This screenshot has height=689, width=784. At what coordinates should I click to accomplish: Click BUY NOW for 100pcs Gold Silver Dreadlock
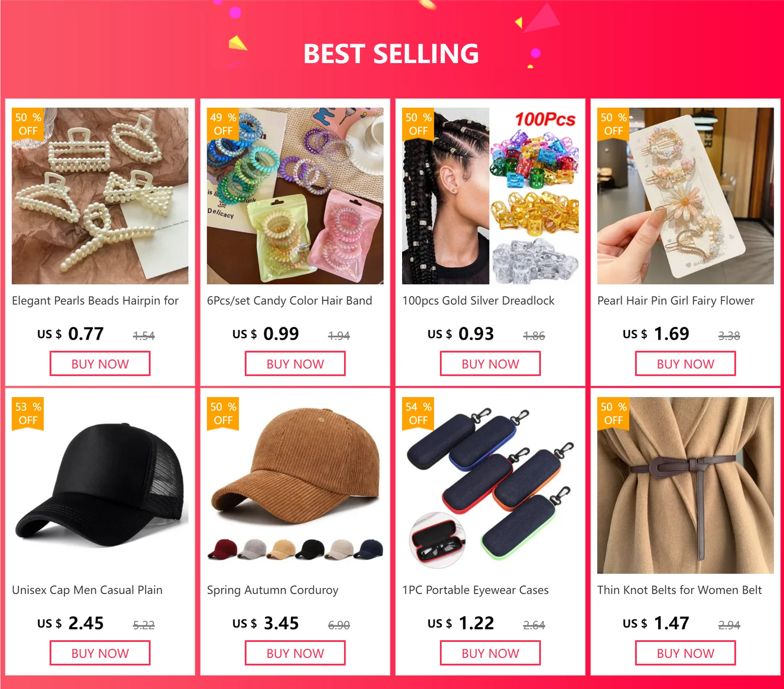coord(490,363)
